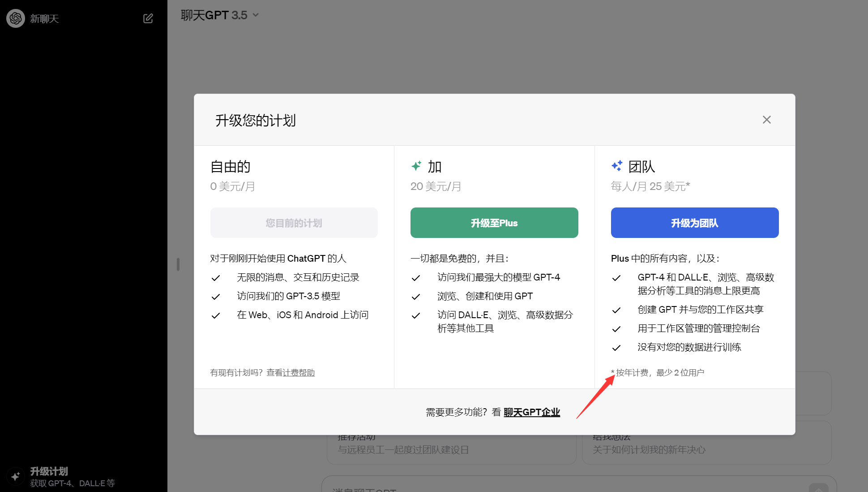Click the 新聊天 label in sidebar
Viewport: 868px width, 492px height.
(x=44, y=19)
